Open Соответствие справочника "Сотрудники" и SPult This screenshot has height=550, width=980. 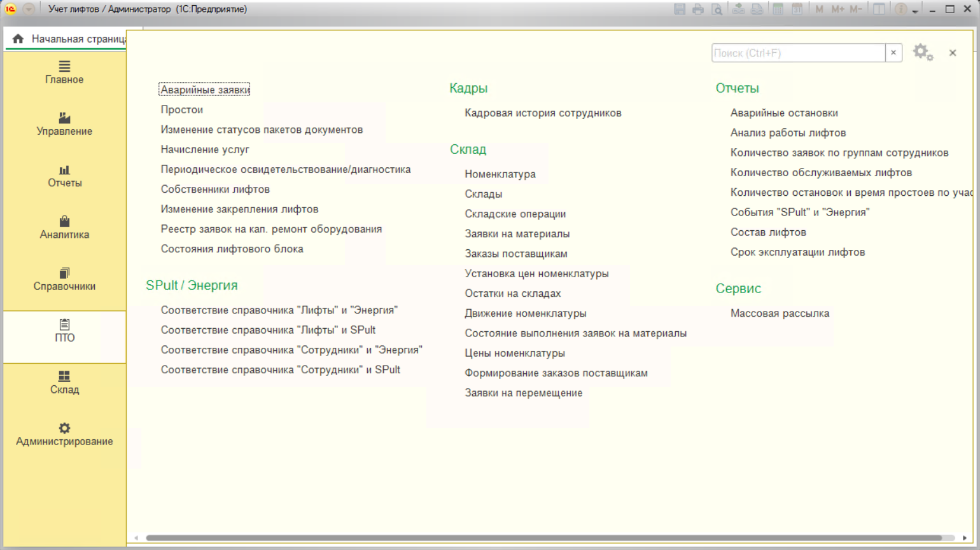point(280,369)
